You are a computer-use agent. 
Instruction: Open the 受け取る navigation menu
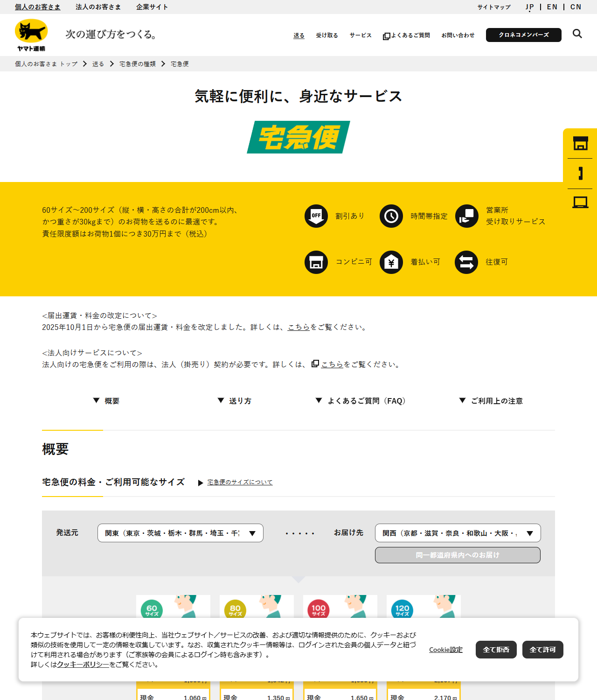tap(327, 35)
